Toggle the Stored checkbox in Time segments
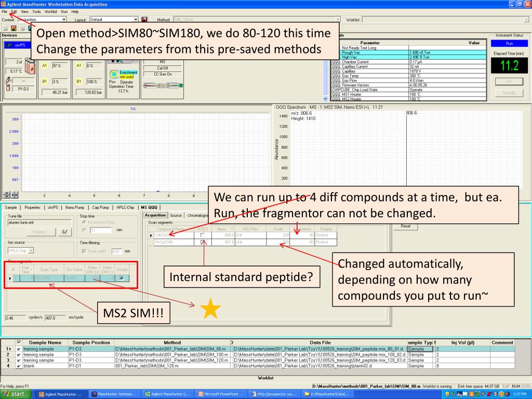The width and height of the screenshot is (532, 399). point(121,278)
